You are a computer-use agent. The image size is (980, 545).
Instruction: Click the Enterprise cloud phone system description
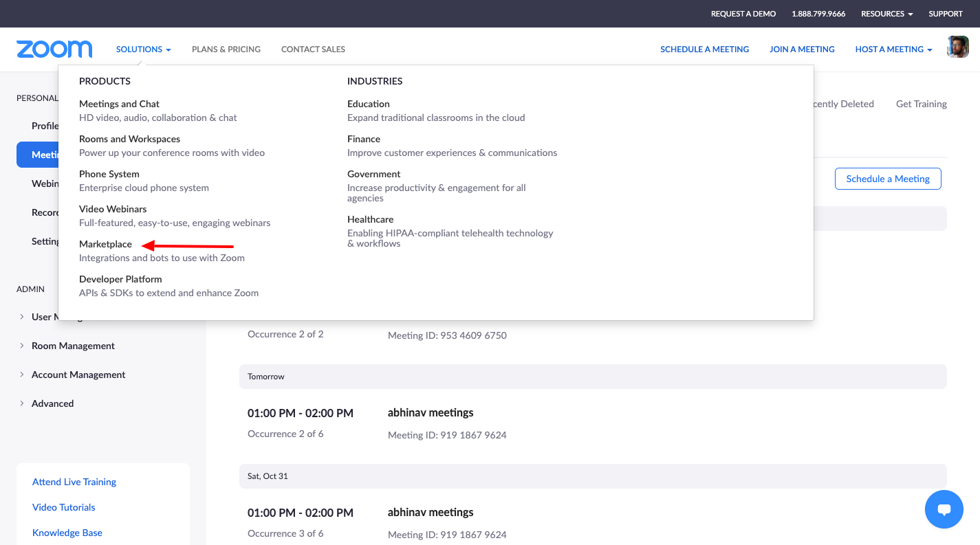tap(144, 188)
